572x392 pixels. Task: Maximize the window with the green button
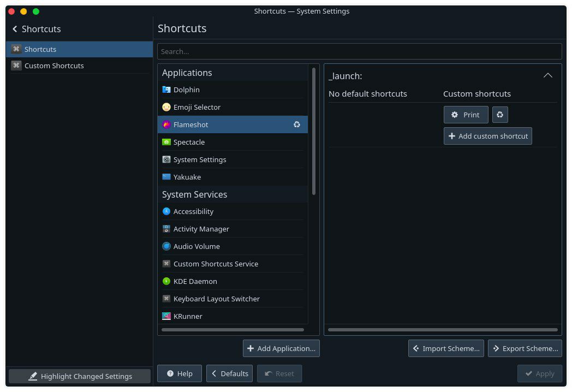(x=36, y=11)
